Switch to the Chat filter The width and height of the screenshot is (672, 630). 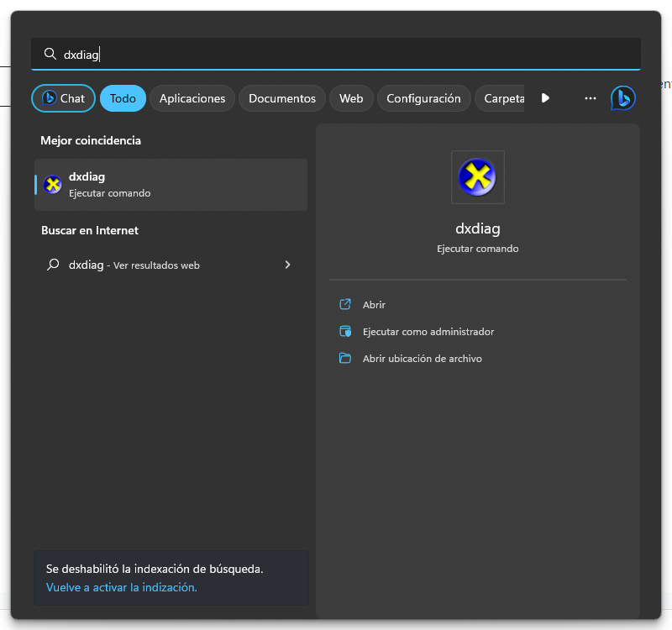(64, 98)
